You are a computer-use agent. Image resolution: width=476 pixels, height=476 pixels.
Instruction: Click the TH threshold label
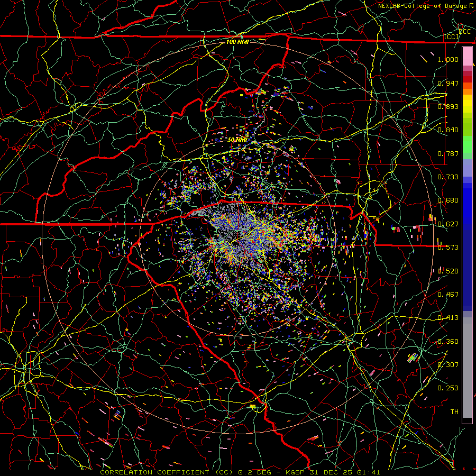[x=454, y=412]
